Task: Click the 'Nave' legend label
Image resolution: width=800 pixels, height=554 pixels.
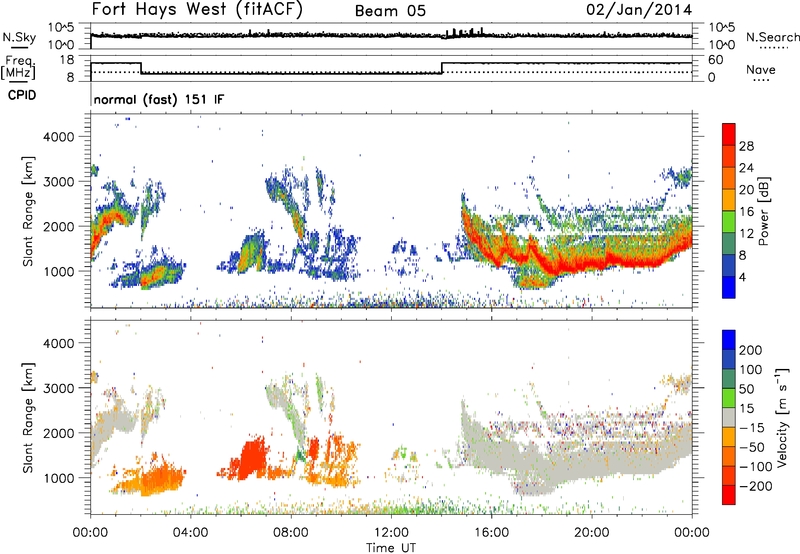Action: tap(761, 70)
